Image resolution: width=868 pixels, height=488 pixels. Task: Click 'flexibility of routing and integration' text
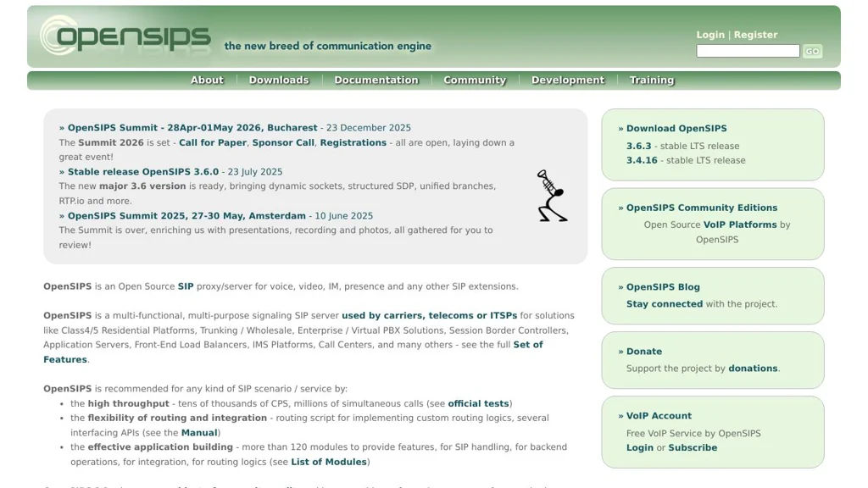coord(177,419)
